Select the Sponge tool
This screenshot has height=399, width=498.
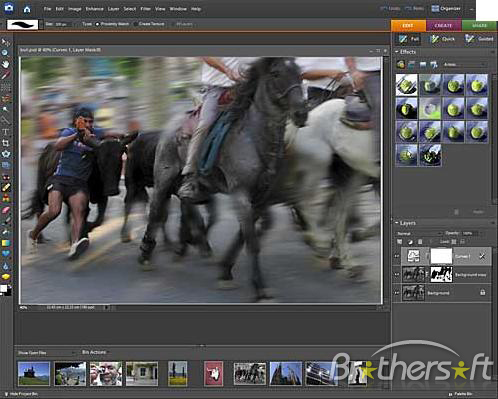[6, 277]
